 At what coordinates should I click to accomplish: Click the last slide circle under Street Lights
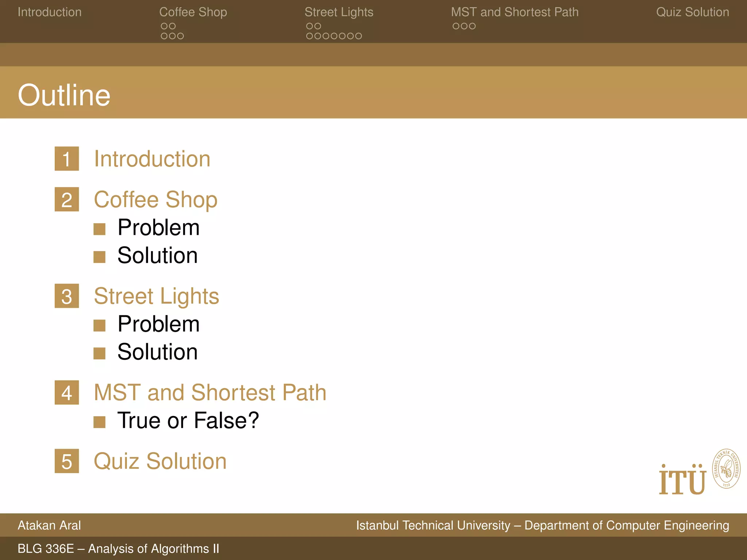pos(359,36)
